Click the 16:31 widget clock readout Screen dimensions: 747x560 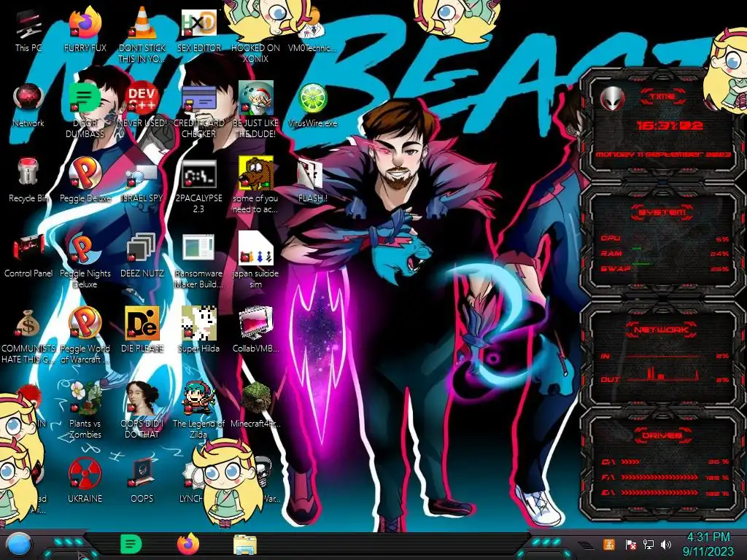tap(670, 125)
